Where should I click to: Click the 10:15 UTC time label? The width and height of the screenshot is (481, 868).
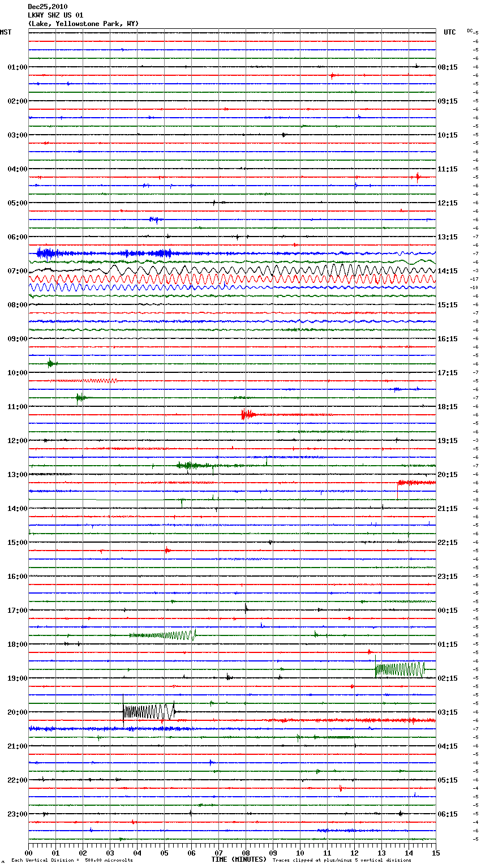(x=448, y=135)
